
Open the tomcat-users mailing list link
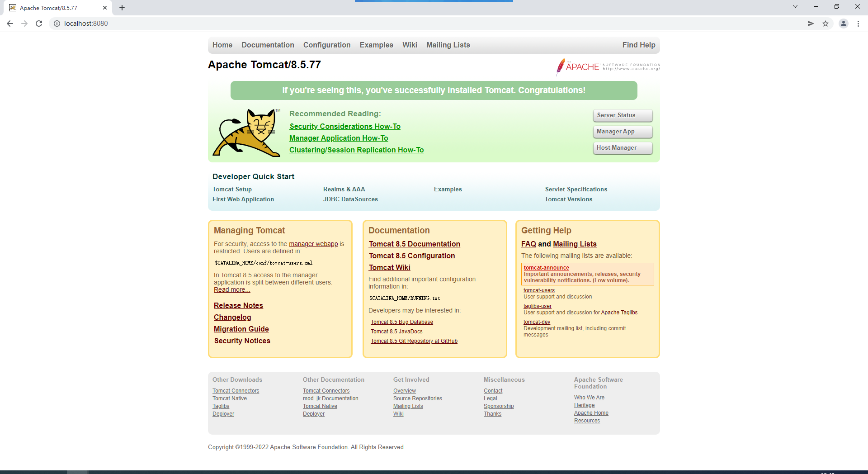[539, 290]
